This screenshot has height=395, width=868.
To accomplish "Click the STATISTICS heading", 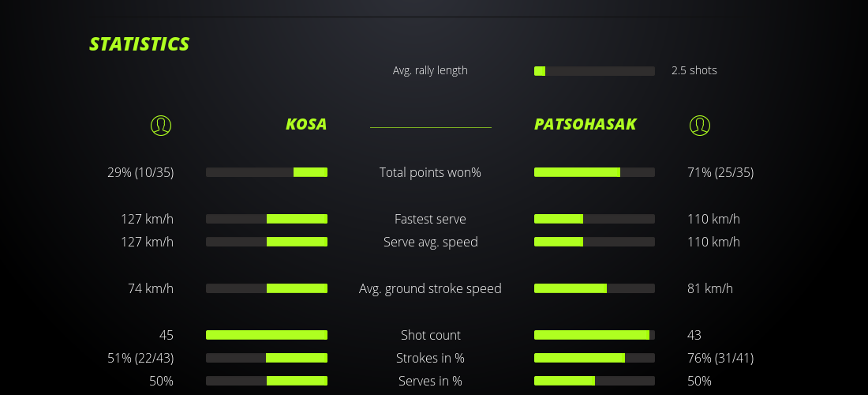I will pos(140,44).
